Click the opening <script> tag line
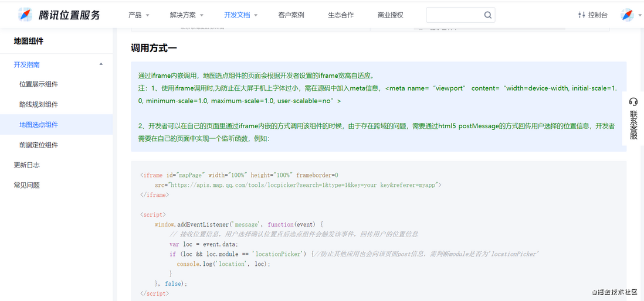Screen dimensions: 644x301 tap(152, 214)
